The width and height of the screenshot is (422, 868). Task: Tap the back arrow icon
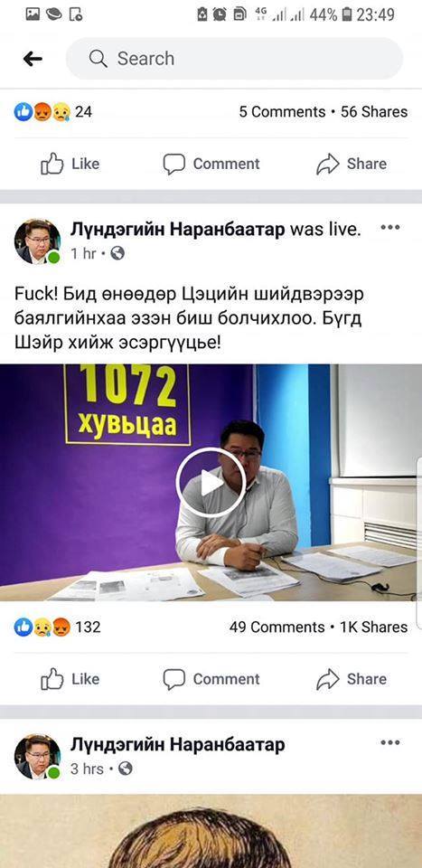coord(33,59)
